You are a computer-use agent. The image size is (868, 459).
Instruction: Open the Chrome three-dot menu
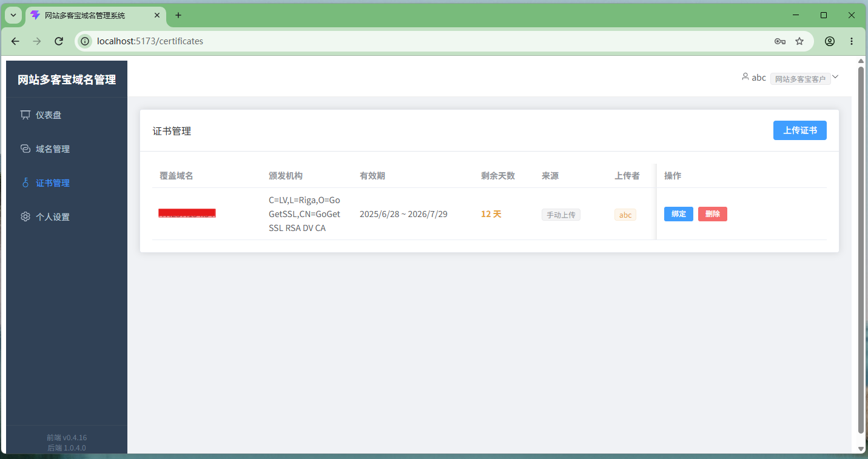pos(852,41)
